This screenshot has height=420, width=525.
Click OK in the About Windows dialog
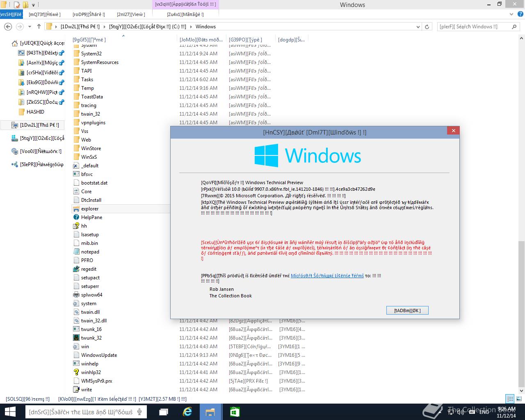(x=407, y=310)
